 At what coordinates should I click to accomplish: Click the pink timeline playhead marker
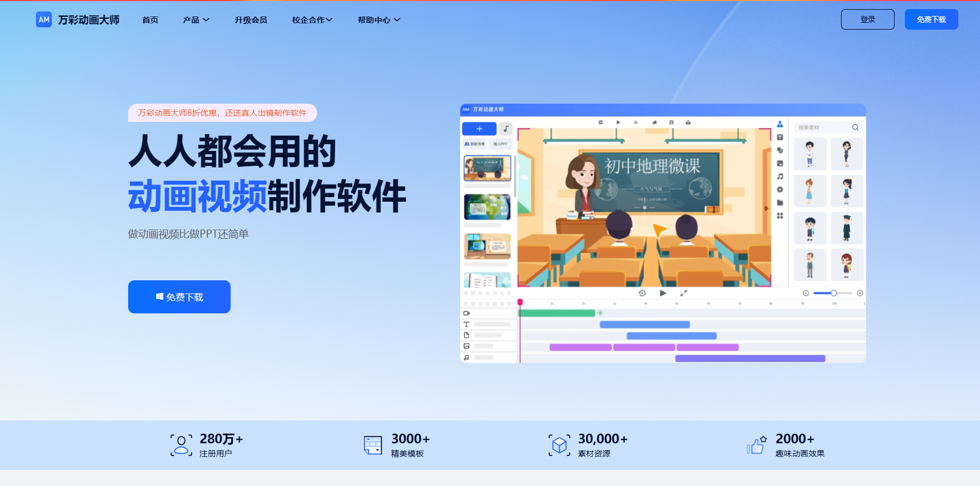point(520,303)
